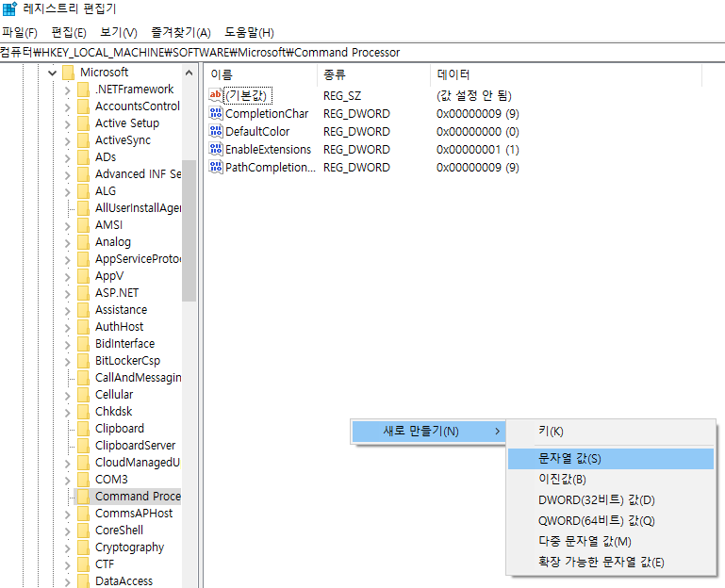Click the COM3 folder icon
Screen dimensions: 725x588
point(83,480)
